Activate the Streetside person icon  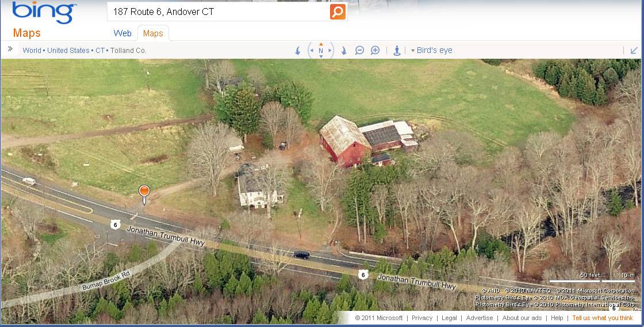pos(397,51)
